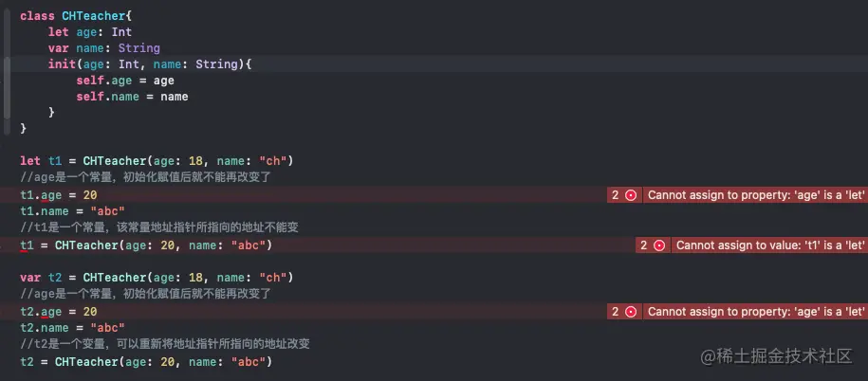Click the t2.name = "abc" line
868x381 pixels.
[72, 327]
